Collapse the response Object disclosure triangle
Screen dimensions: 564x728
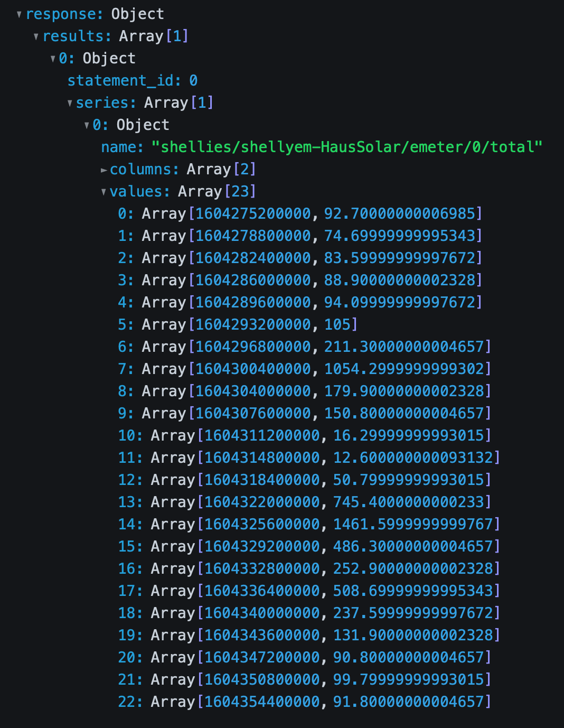coord(19,14)
